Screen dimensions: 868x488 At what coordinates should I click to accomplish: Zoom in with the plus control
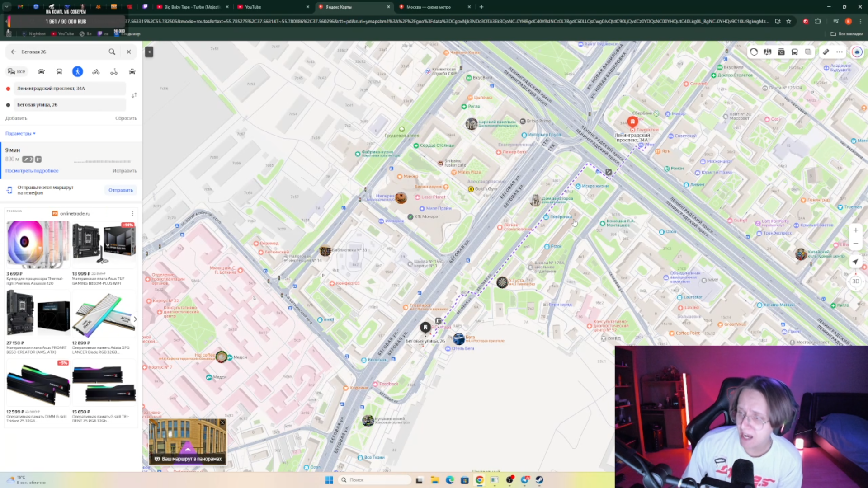pos(855,230)
